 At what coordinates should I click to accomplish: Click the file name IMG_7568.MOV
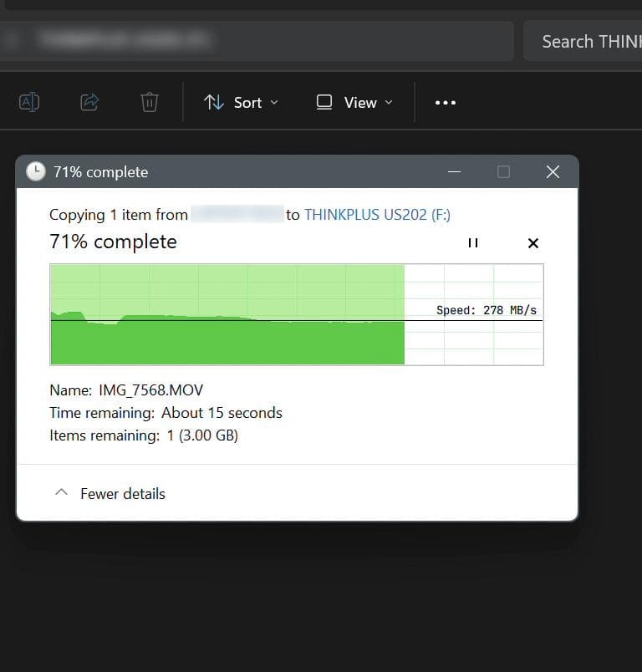coord(150,390)
